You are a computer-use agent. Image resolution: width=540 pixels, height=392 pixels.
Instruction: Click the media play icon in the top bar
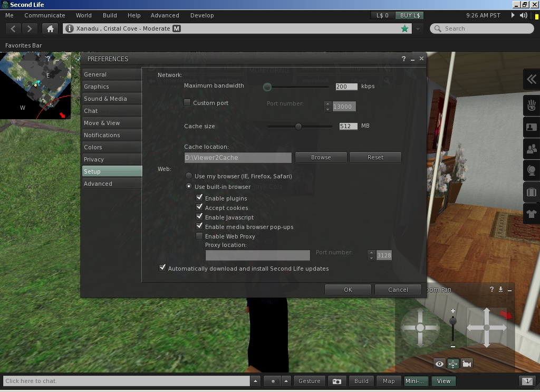[x=513, y=15]
